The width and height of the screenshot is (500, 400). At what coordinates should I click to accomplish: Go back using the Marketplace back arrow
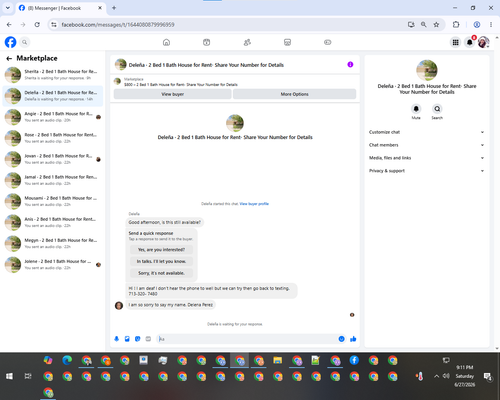point(9,58)
